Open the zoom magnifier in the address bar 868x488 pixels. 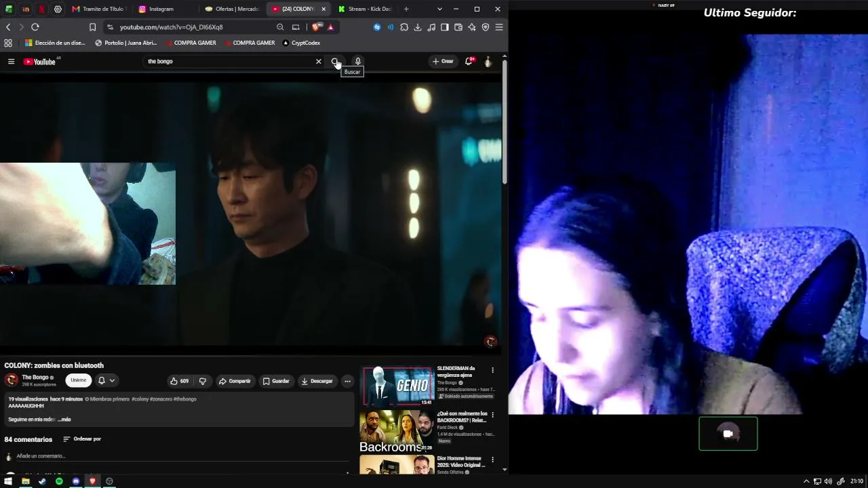pyautogui.click(x=280, y=27)
